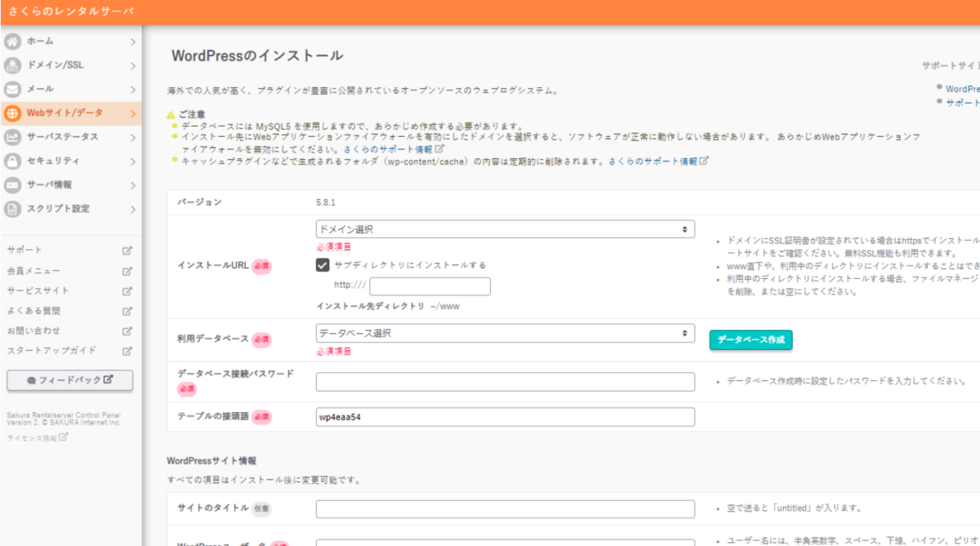Click the データベース作成 button
The image size is (980, 546).
coord(751,340)
